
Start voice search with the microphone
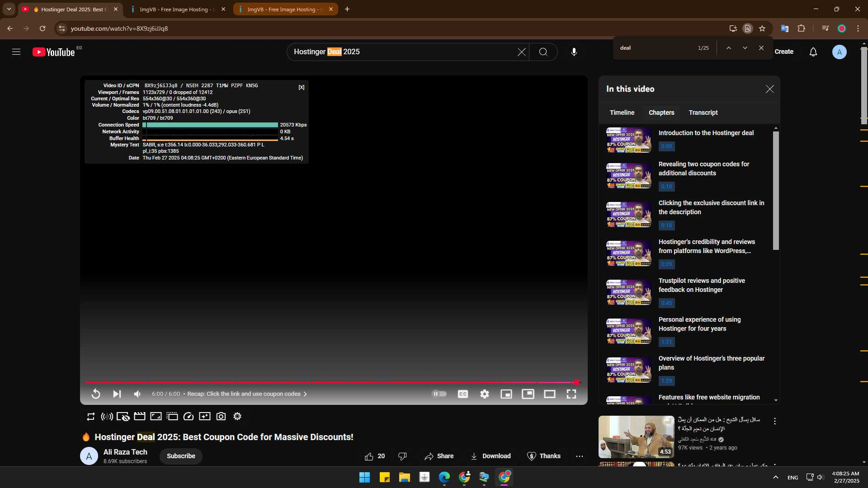tap(574, 52)
